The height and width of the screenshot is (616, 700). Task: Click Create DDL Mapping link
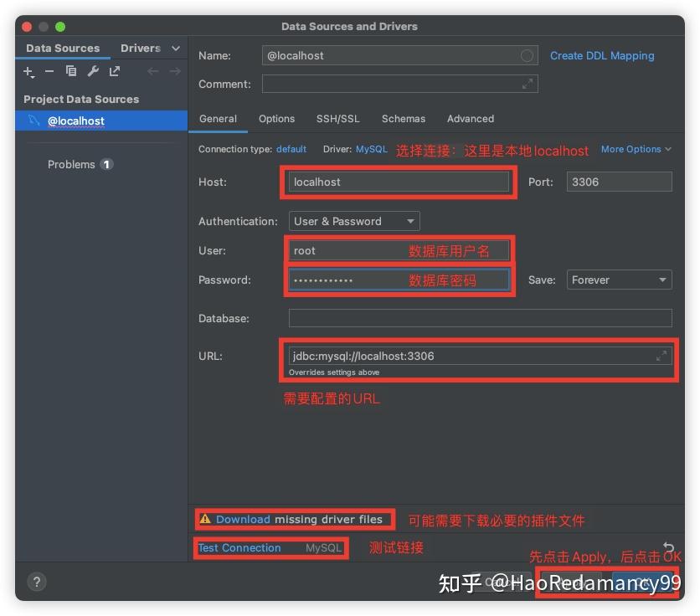602,56
